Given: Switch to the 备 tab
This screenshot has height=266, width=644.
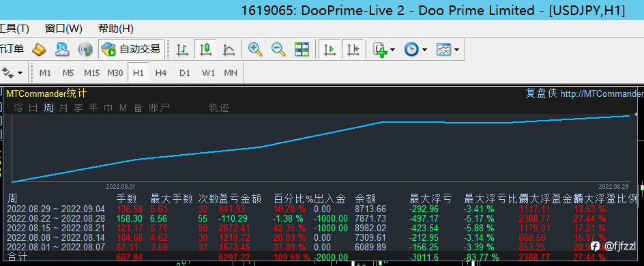Looking at the screenshot, I should pos(138,108).
